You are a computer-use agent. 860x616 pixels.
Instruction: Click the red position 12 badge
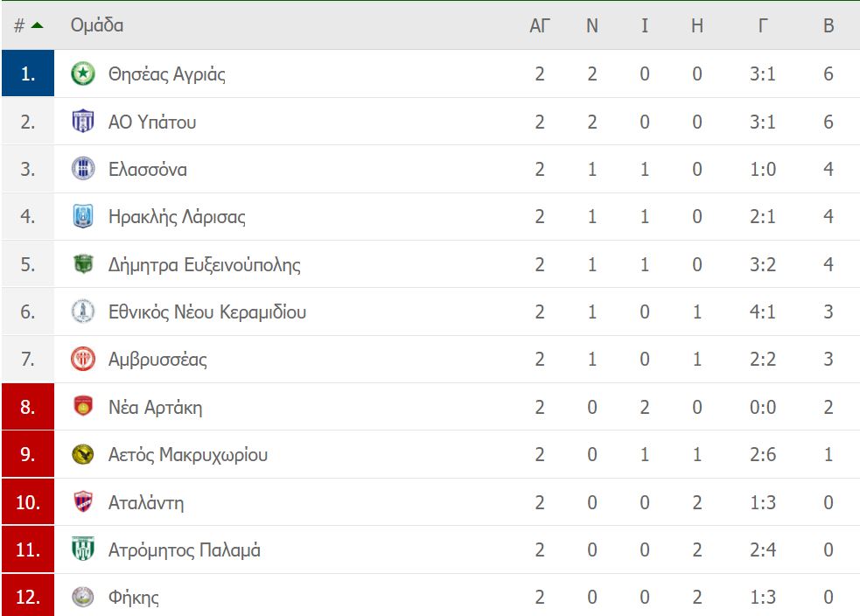pyautogui.click(x=28, y=596)
